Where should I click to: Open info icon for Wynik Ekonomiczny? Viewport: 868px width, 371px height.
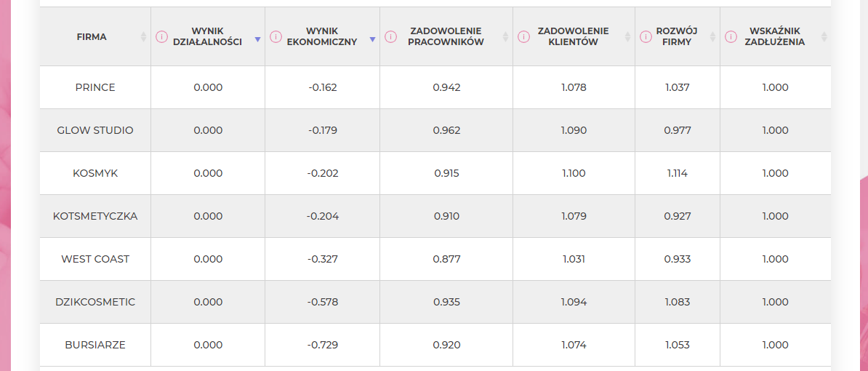[276, 37]
